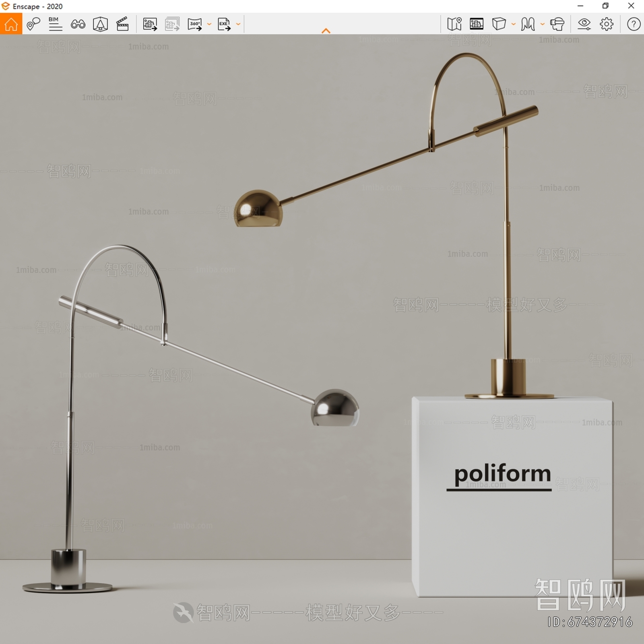Expand the 360 panorama export dropdown

(x=209, y=24)
